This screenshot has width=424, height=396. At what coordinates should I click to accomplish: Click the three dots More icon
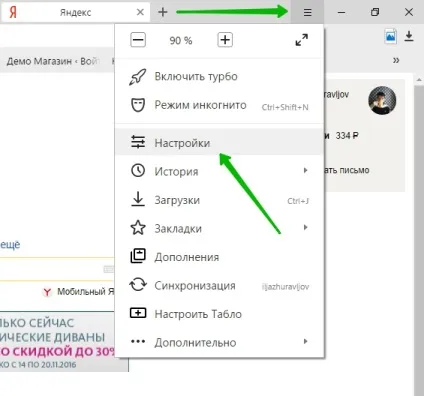(138, 341)
